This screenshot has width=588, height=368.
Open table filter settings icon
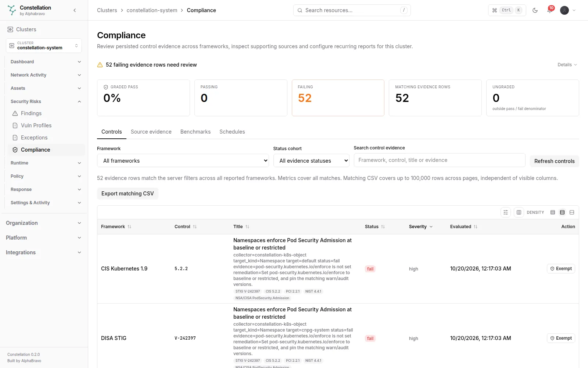(506, 212)
